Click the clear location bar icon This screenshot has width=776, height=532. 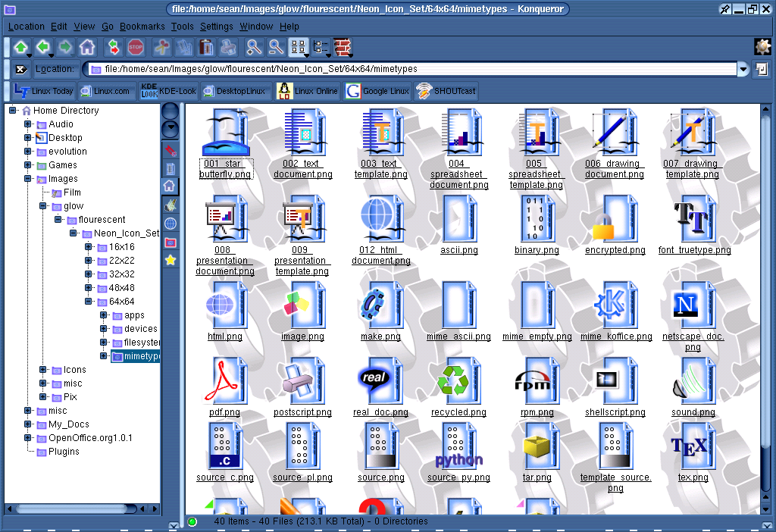(x=20, y=69)
